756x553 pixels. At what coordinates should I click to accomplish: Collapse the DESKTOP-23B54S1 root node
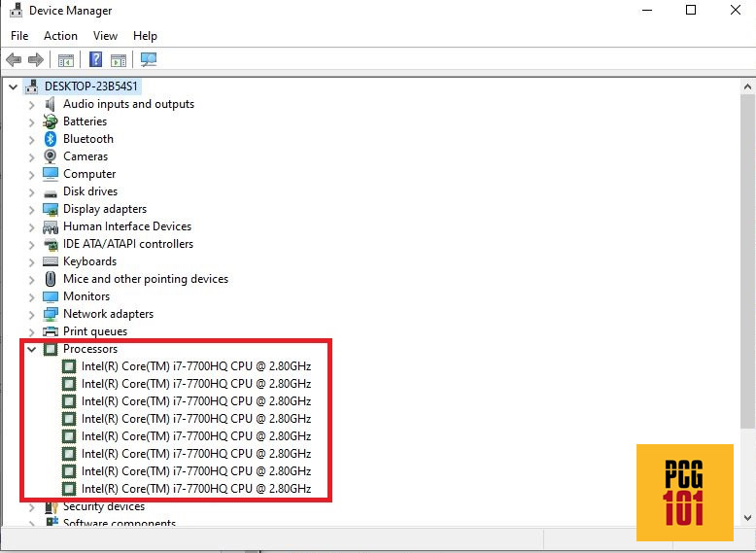point(13,86)
